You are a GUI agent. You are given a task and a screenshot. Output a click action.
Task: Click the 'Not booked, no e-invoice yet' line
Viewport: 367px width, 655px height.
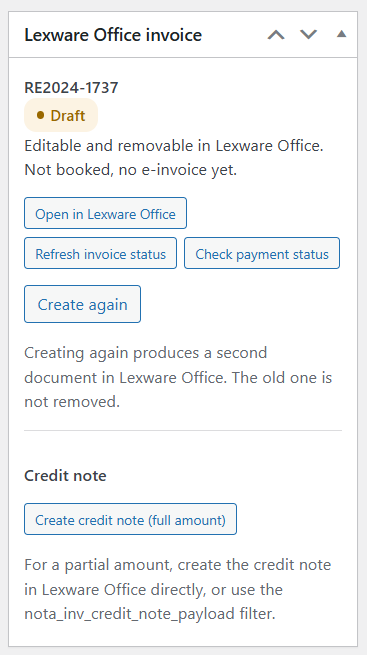pos(131,170)
